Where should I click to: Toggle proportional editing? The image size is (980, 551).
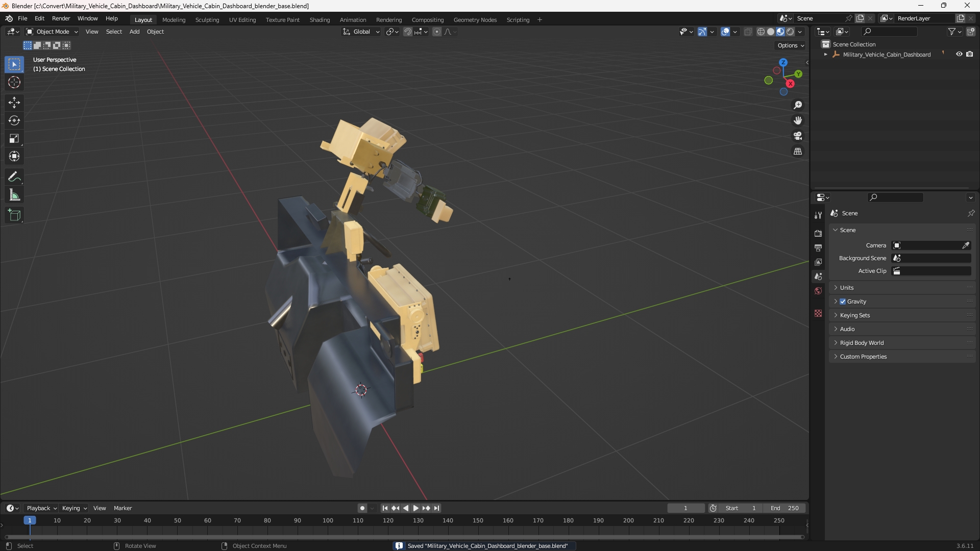[x=437, y=32]
